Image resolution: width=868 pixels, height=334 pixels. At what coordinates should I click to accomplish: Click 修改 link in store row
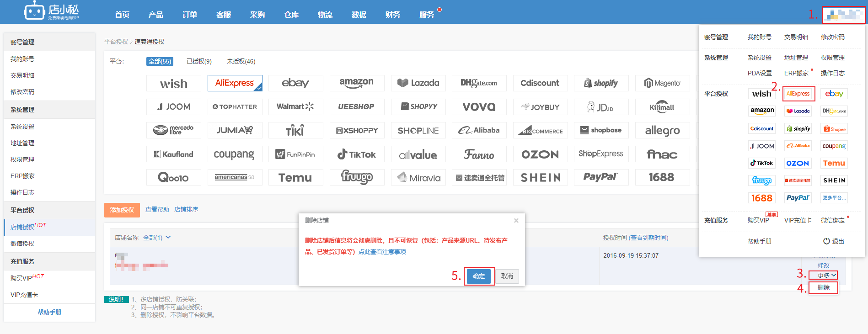tap(824, 265)
